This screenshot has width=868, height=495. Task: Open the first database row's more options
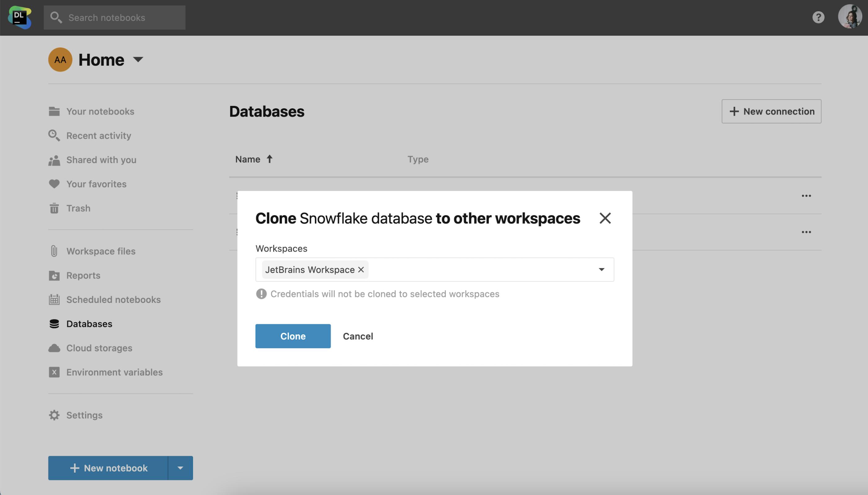(x=806, y=196)
